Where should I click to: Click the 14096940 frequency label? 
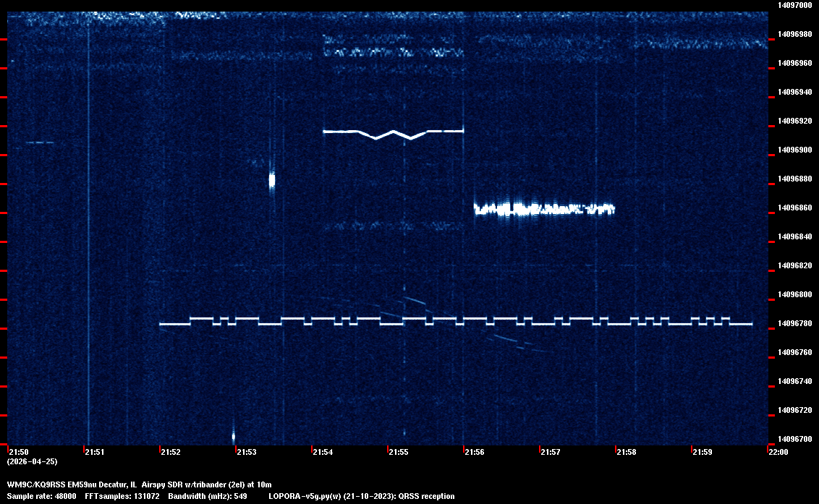coord(794,92)
